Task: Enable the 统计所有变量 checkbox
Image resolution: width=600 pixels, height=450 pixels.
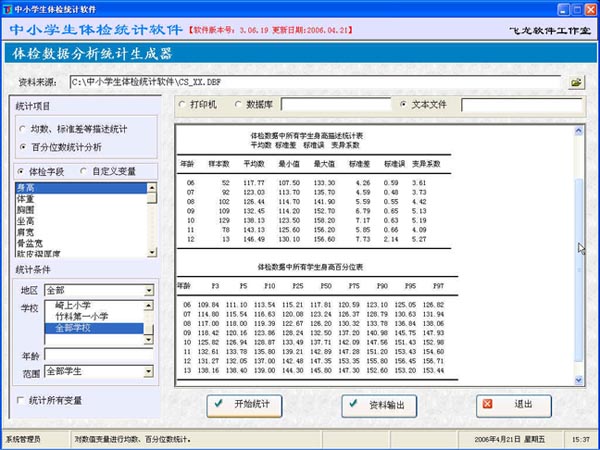Action: [22, 401]
